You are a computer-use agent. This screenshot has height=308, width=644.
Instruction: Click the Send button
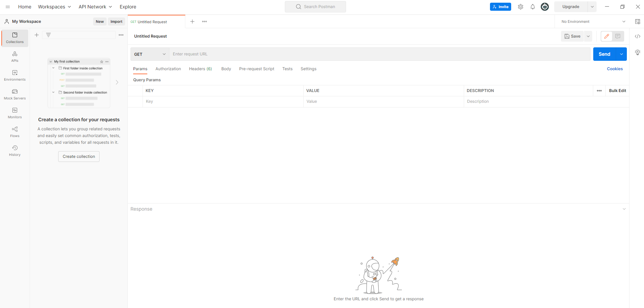(604, 54)
